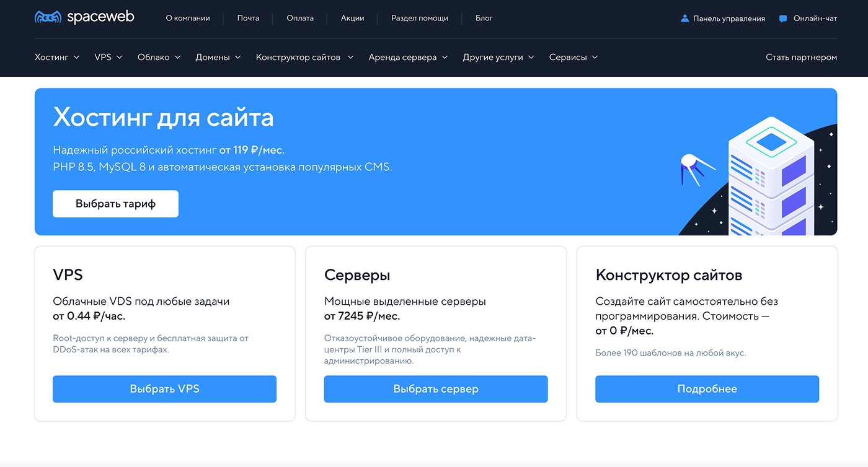Click the chat bubble icon for Онлайн-чат
868x467 pixels.
pyautogui.click(x=783, y=19)
